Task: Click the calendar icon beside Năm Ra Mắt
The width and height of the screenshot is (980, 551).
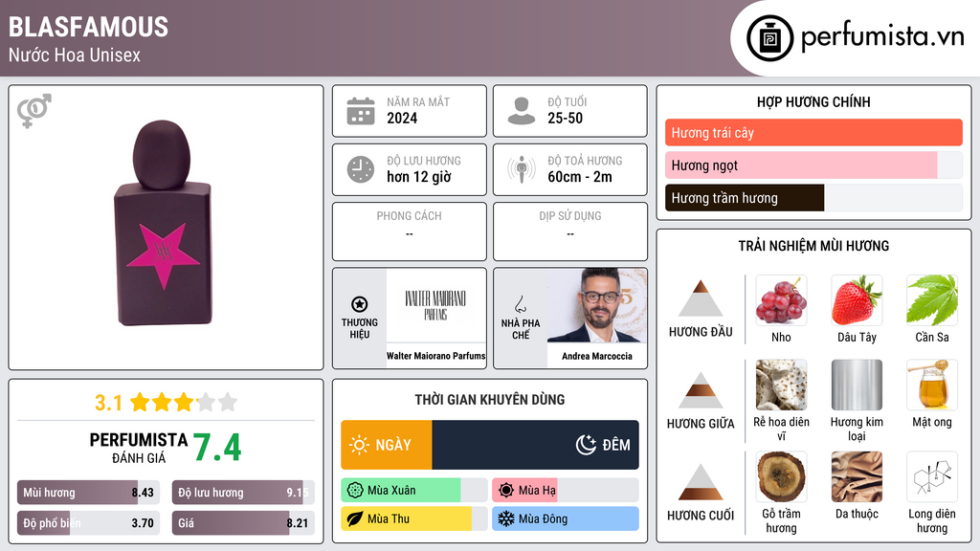Action: [361, 111]
